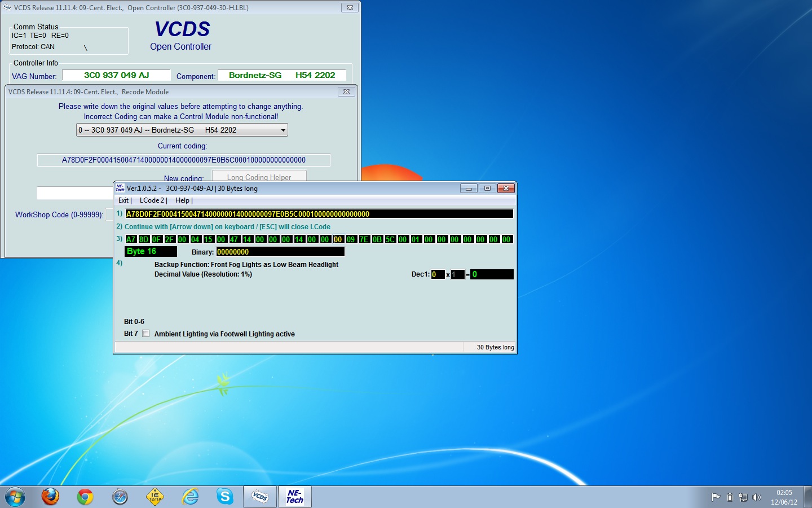The image size is (812, 508).
Task: Select byte box 0F
Action: pyautogui.click(x=157, y=239)
